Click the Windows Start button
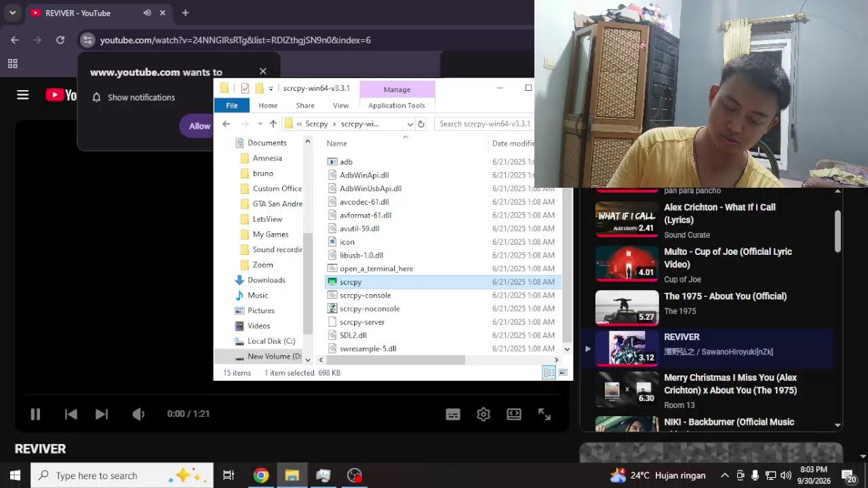This screenshot has width=868, height=488. pyautogui.click(x=15, y=476)
